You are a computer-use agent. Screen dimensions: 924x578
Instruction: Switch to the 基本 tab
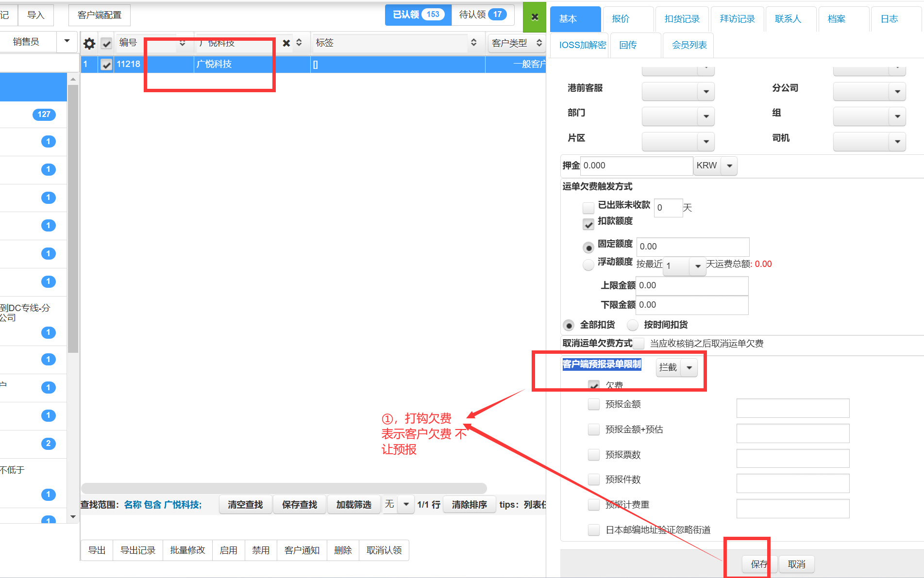575,19
